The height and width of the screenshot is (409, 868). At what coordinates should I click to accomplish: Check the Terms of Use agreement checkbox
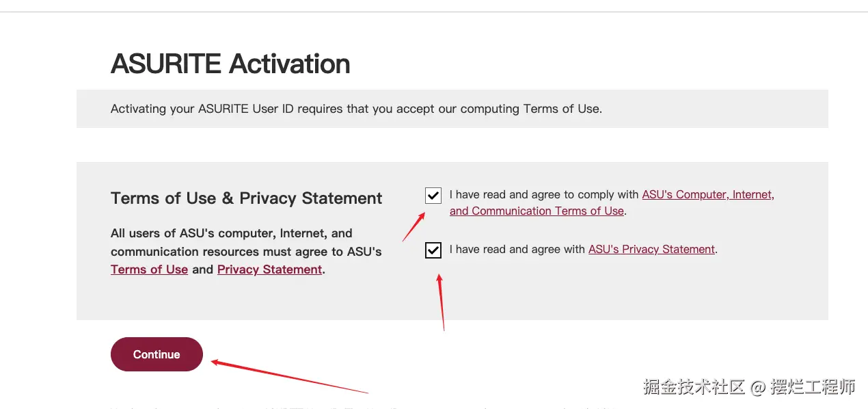tap(433, 196)
